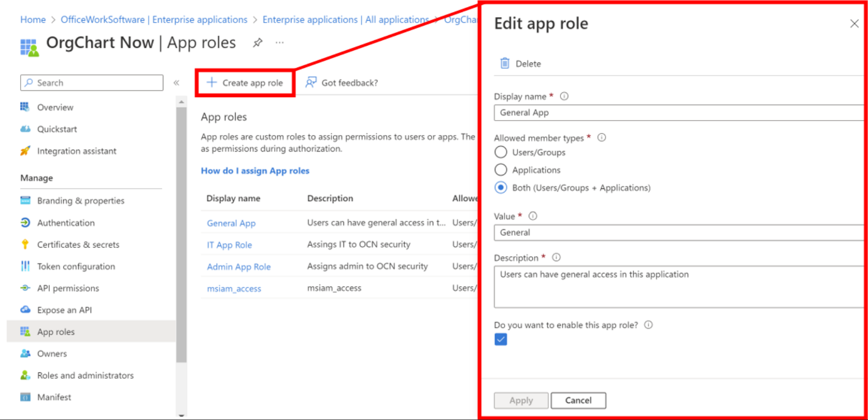Close the Edit app role panel
Image resolution: width=868 pixels, height=420 pixels.
(854, 24)
